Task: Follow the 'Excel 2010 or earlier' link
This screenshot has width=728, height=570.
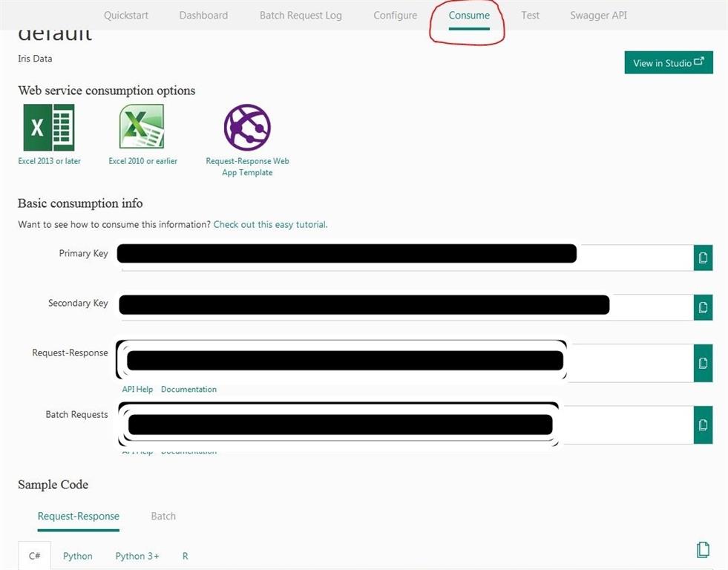Action: click(143, 161)
